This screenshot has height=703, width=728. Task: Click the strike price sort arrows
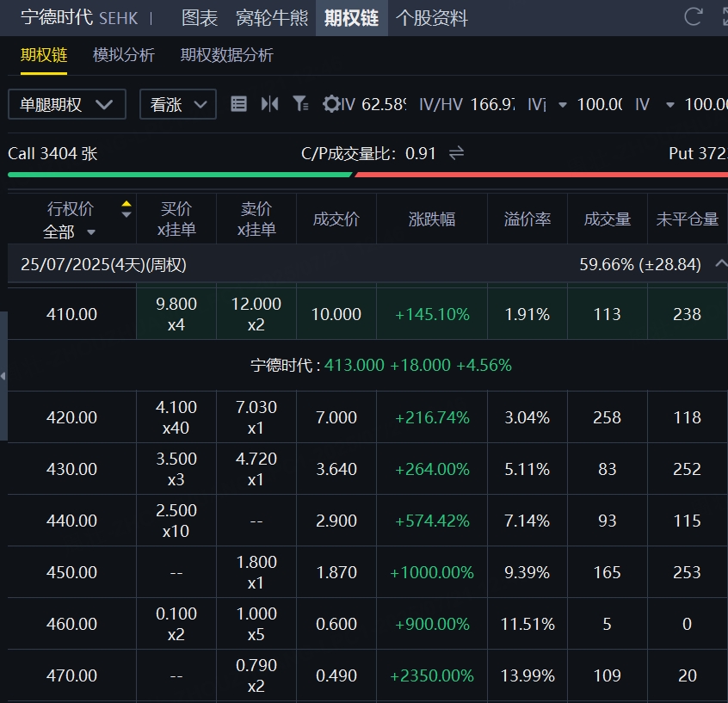point(126,209)
